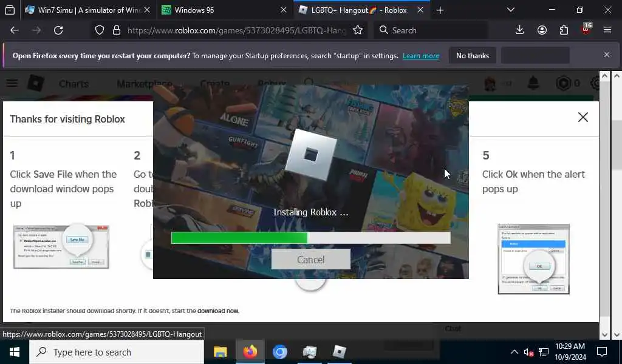The height and width of the screenshot is (364, 622).
Task: Go back to previous page
Action: 15,30
